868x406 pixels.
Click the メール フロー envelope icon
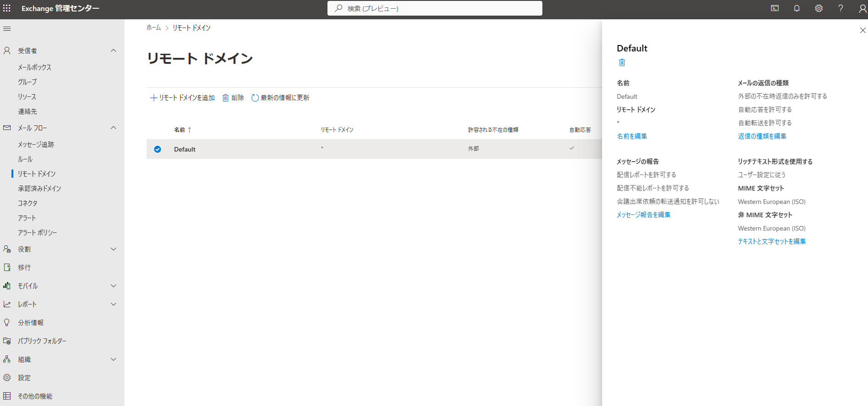point(7,128)
